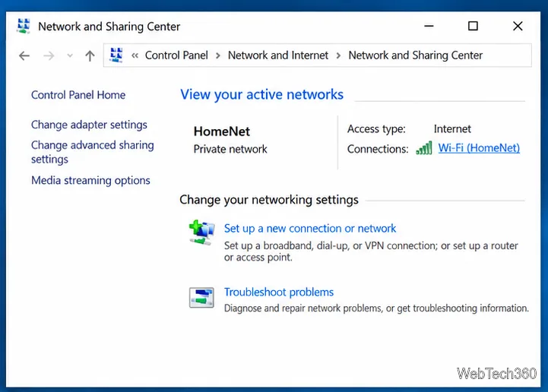Click the Change your networking settings heading
The image size is (548, 392).
coord(269,200)
